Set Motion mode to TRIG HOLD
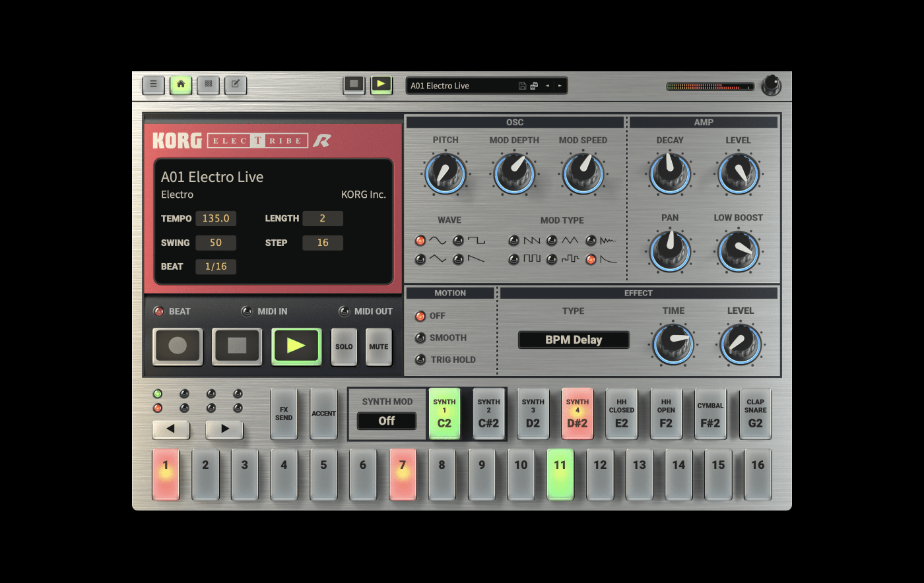Image resolution: width=924 pixels, height=583 pixels. [420, 359]
